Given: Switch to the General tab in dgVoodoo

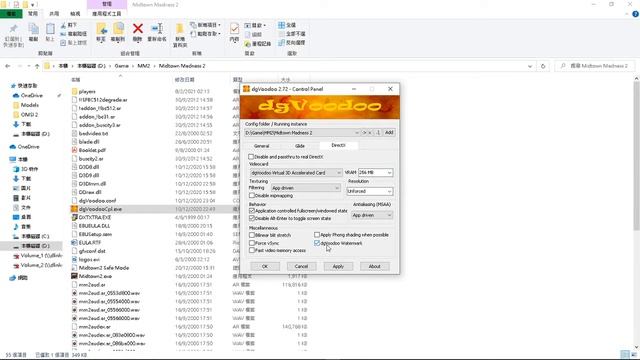Looking at the screenshot, I should (262, 146).
